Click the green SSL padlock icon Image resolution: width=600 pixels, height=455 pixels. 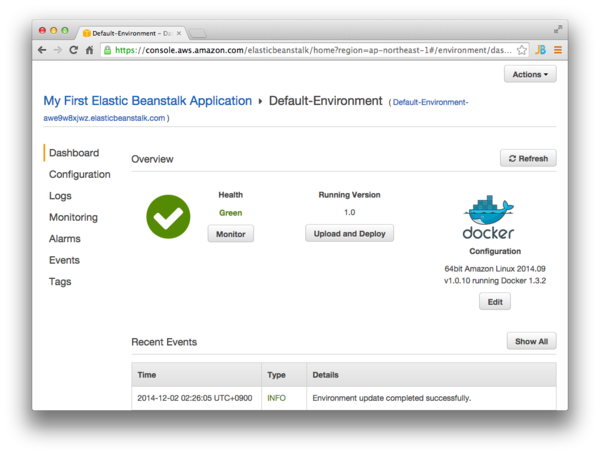pos(108,50)
